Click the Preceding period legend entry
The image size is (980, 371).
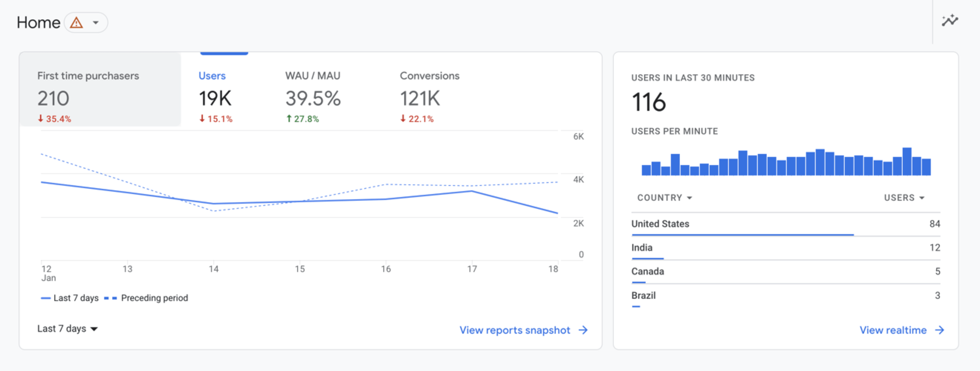pos(146,298)
